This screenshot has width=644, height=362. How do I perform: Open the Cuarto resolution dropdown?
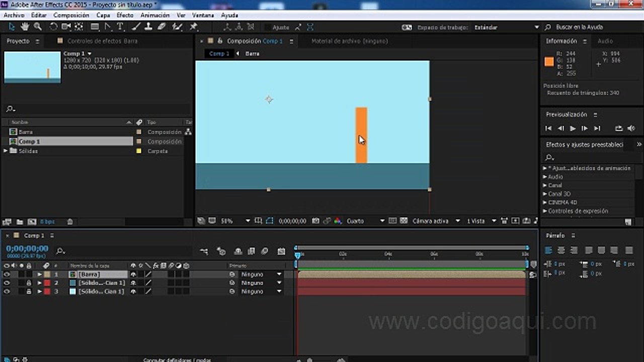point(365,221)
